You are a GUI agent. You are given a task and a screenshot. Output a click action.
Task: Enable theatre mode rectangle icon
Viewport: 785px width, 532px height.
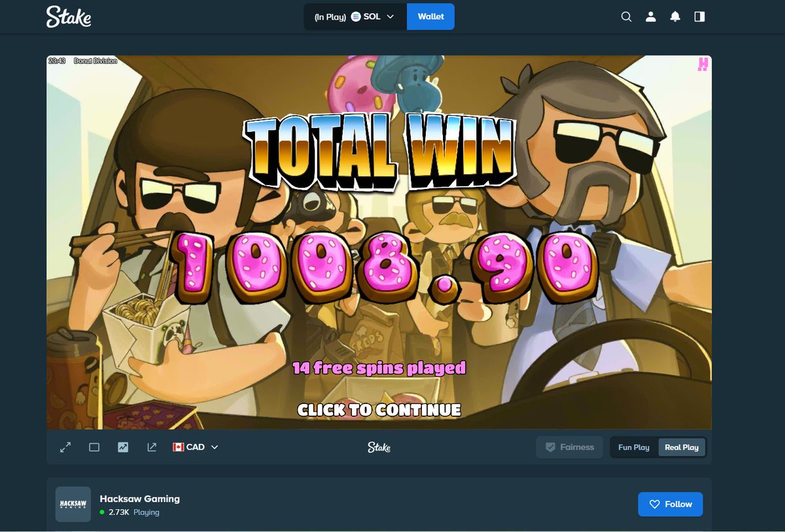[94, 448]
